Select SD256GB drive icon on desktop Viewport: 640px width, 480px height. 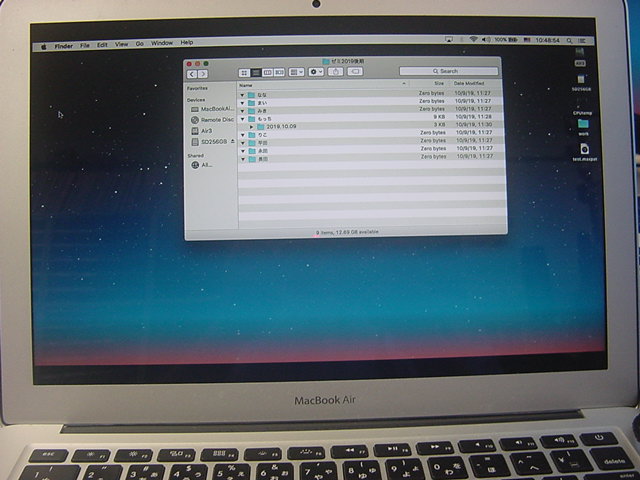(x=581, y=82)
